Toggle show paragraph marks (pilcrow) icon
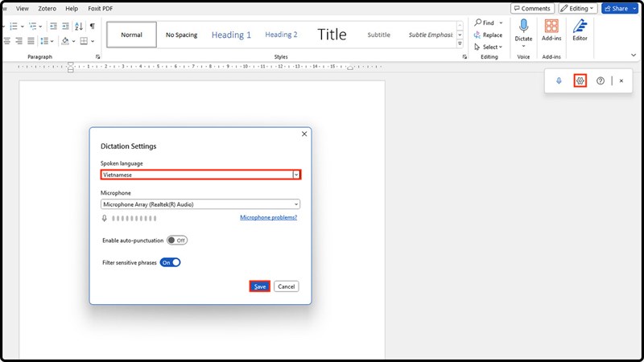Screen dimensions: 644x362 tap(92, 26)
